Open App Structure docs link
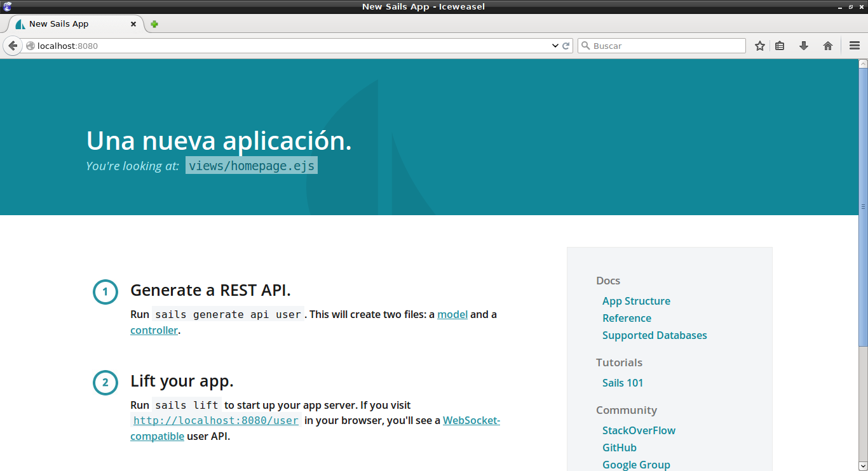868x471 pixels. pyautogui.click(x=636, y=301)
